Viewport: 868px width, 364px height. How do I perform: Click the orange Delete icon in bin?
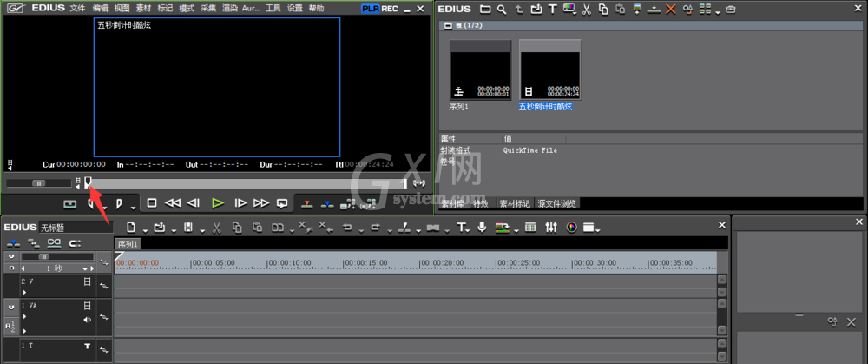tap(671, 9)
